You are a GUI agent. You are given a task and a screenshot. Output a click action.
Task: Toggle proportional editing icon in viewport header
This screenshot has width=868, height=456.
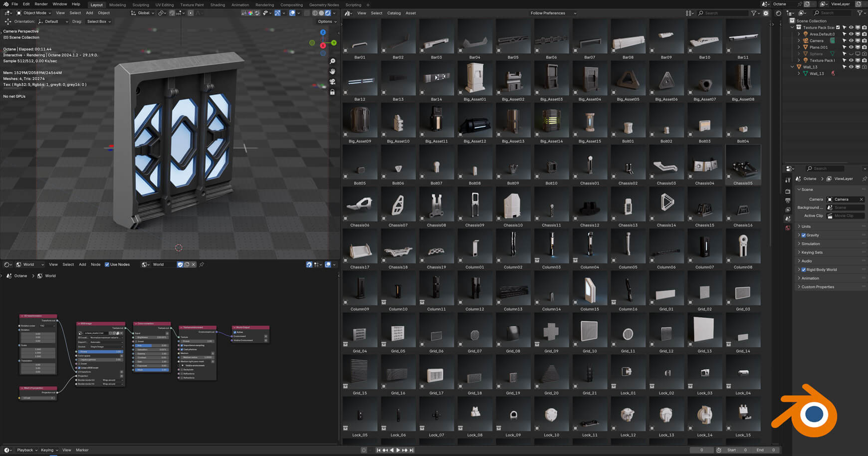coord(191,13)
